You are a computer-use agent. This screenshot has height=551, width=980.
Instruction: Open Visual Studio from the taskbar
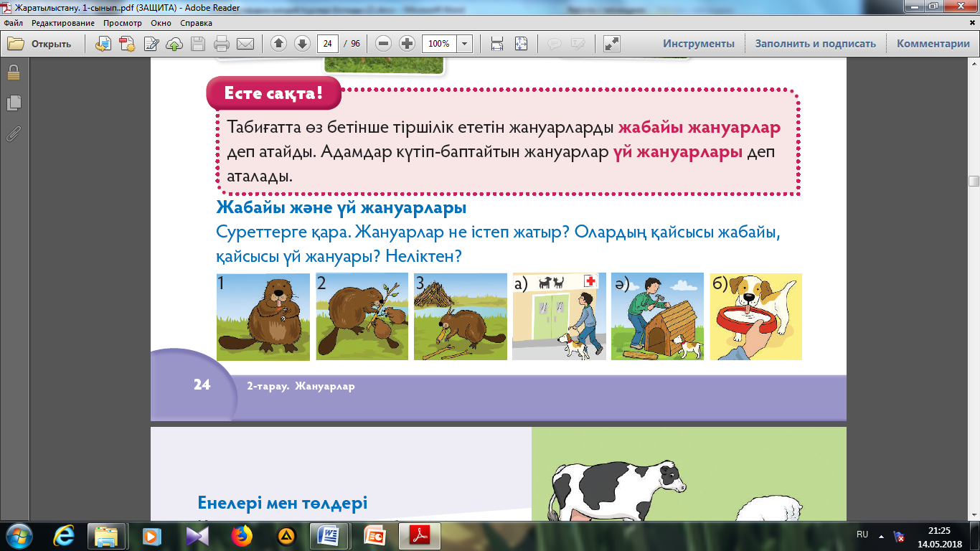click(x=197, y=535)
